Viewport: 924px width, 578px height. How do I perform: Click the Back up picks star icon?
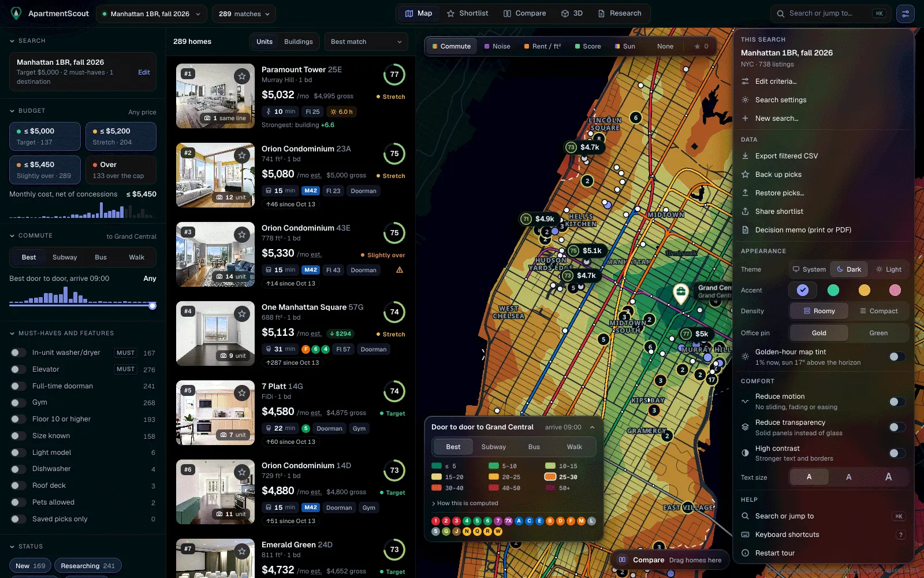pyautogui.click(x=745, y=175)
